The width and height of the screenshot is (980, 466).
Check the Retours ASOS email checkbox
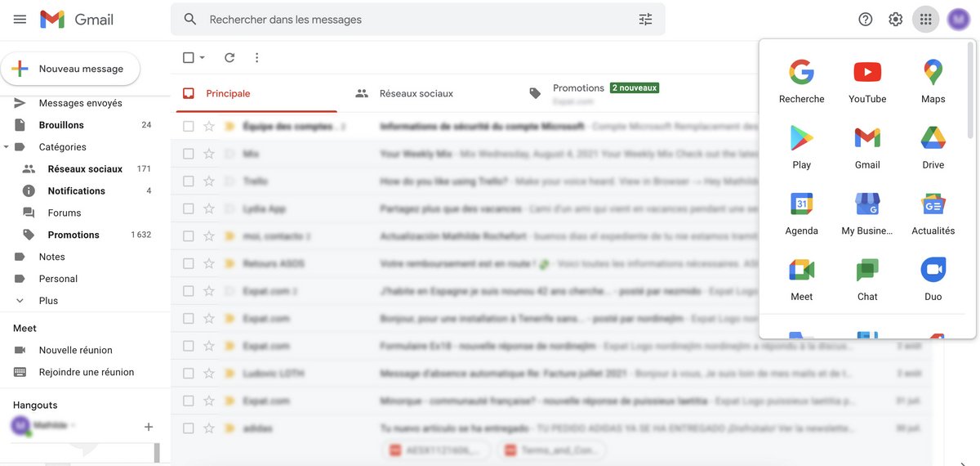[x=189, y=263]
